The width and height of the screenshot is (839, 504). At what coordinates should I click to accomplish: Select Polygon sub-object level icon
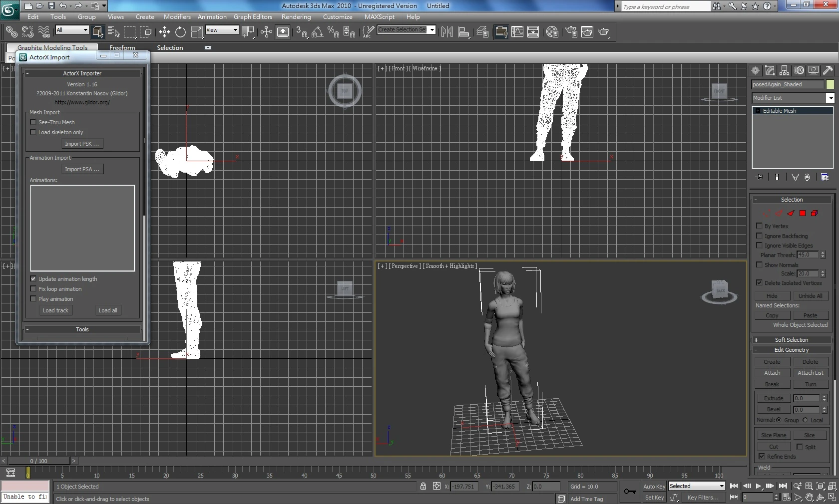pyautogui.click(x=803, y=213)
